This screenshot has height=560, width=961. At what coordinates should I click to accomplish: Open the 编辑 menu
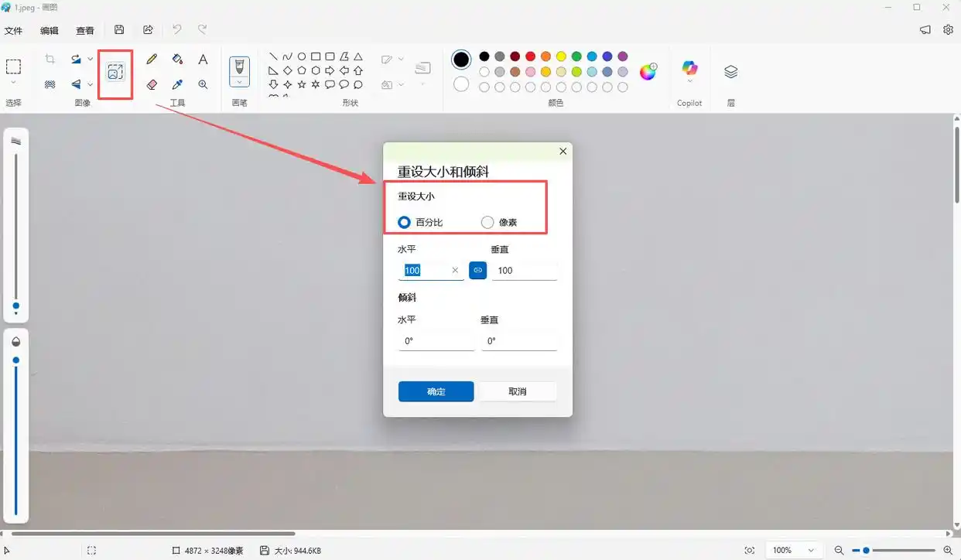click(50, 30)
